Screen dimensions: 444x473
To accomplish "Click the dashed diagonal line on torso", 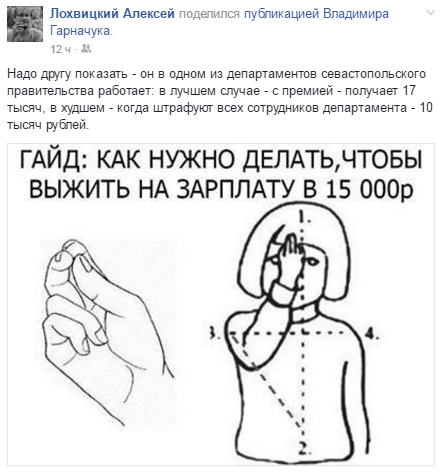I will point(267,382).
